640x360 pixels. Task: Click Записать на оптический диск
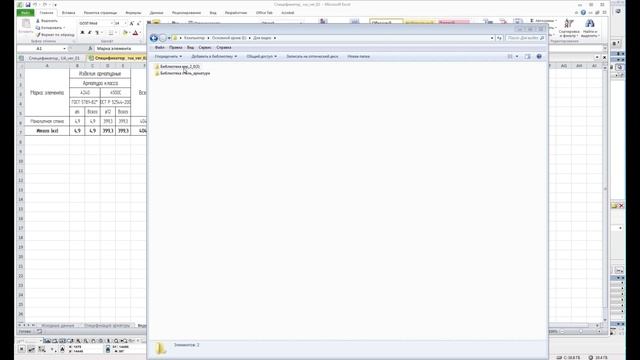click(312, 56)
